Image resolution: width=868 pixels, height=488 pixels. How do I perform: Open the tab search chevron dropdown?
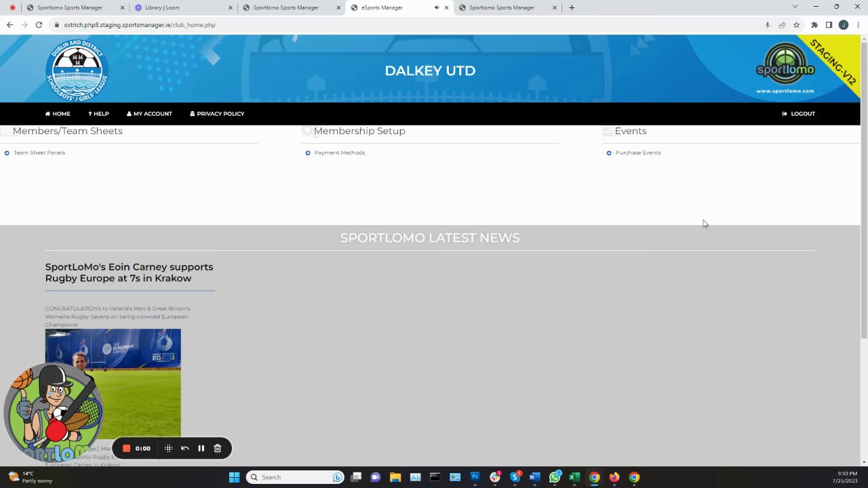click(795, 7)
